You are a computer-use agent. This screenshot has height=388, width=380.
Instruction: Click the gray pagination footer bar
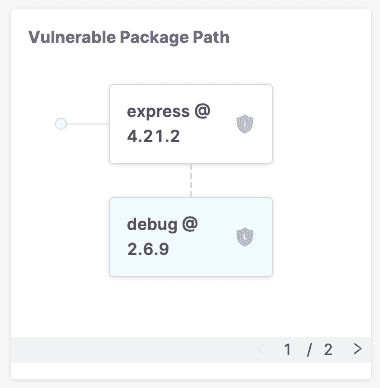(x=191, y=350)
